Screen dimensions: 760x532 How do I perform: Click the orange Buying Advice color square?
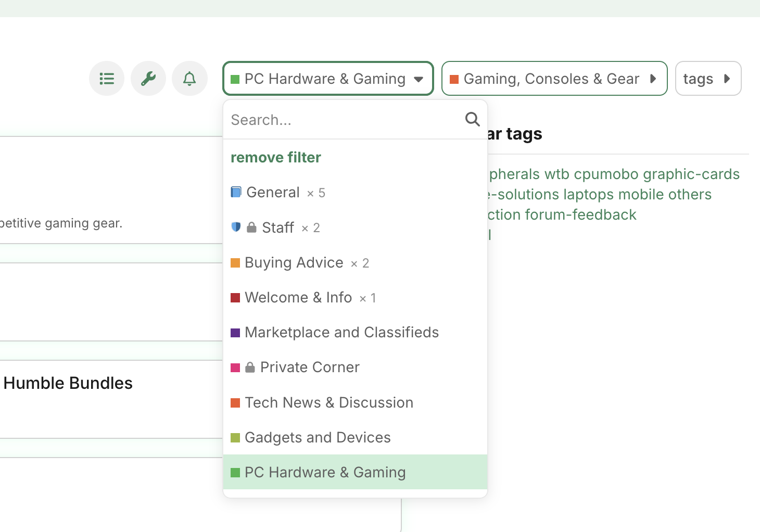(x=235, y=263)
